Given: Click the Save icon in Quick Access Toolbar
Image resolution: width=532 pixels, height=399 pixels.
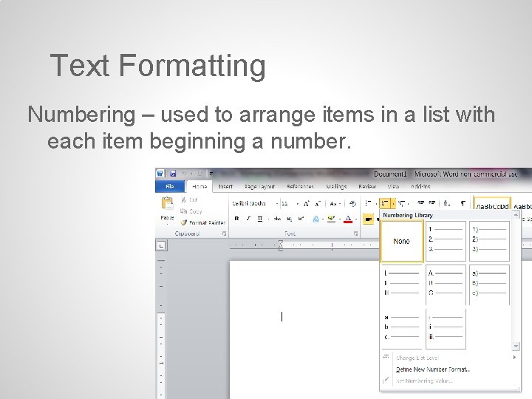Looking at the screenshot, I should point(173,174).
